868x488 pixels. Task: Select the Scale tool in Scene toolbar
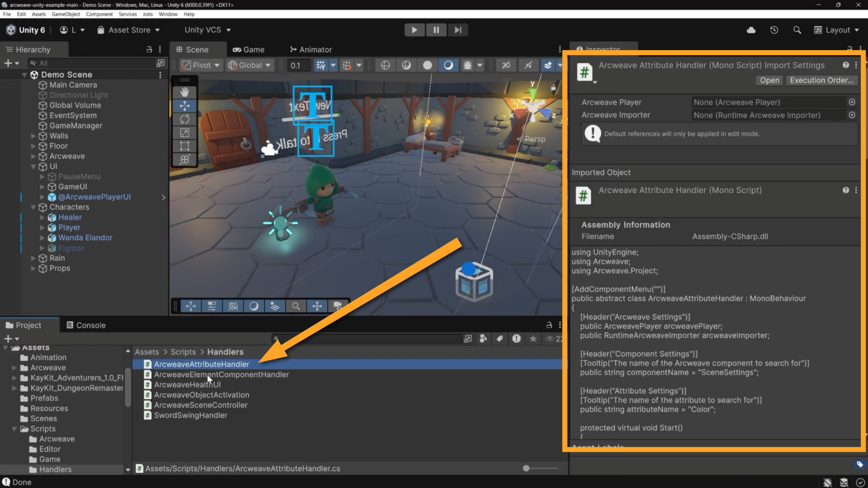click(x=184, y=133)
